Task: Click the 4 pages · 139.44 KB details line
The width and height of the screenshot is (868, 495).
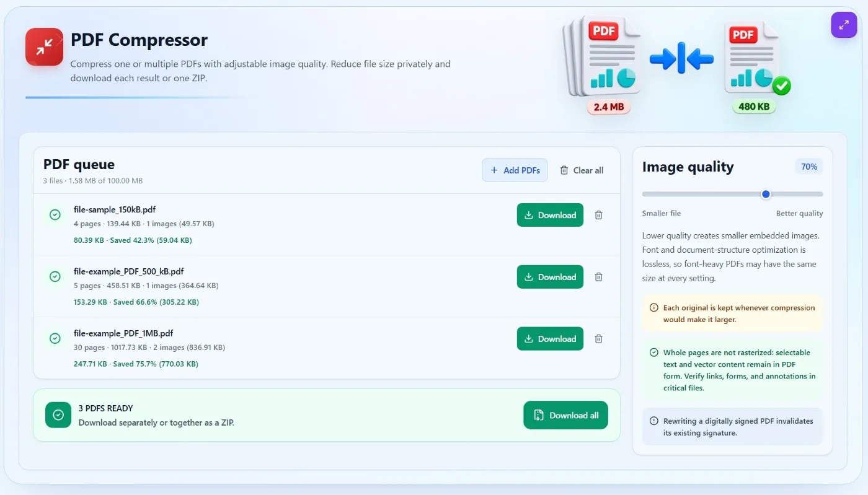Action: pos(144,224)
